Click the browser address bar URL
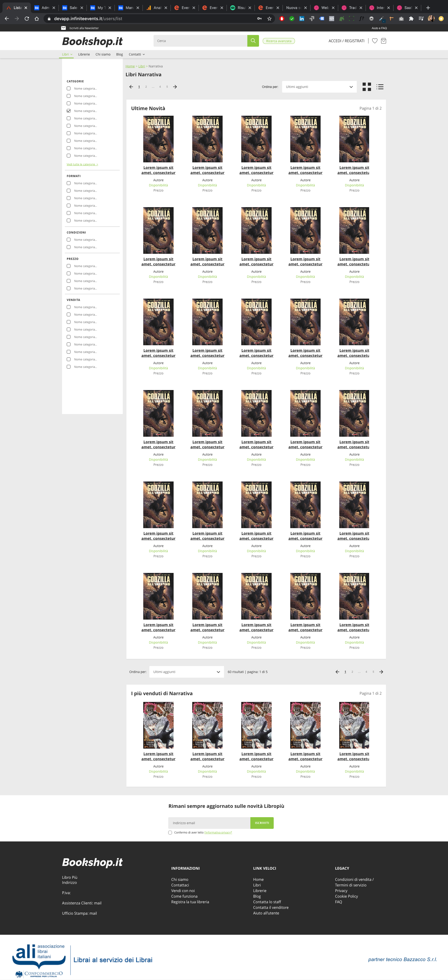This screenshot has width=448, height=980. (x=88, y=19)
